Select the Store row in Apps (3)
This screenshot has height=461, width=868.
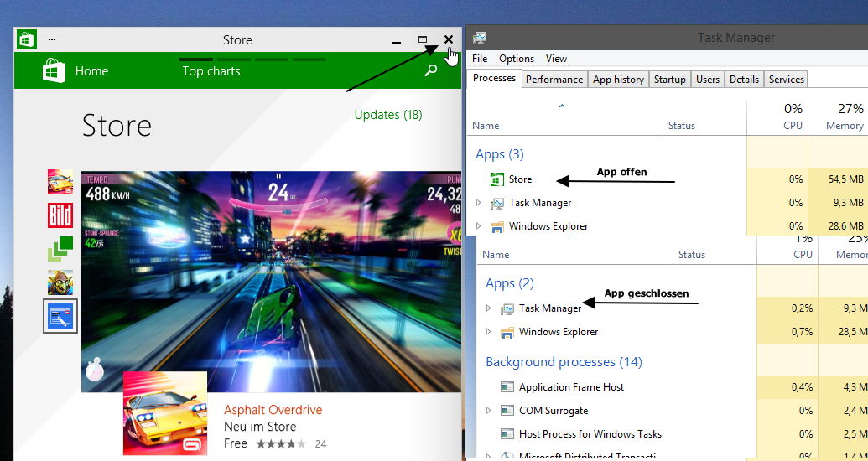[x=667, y=179]
